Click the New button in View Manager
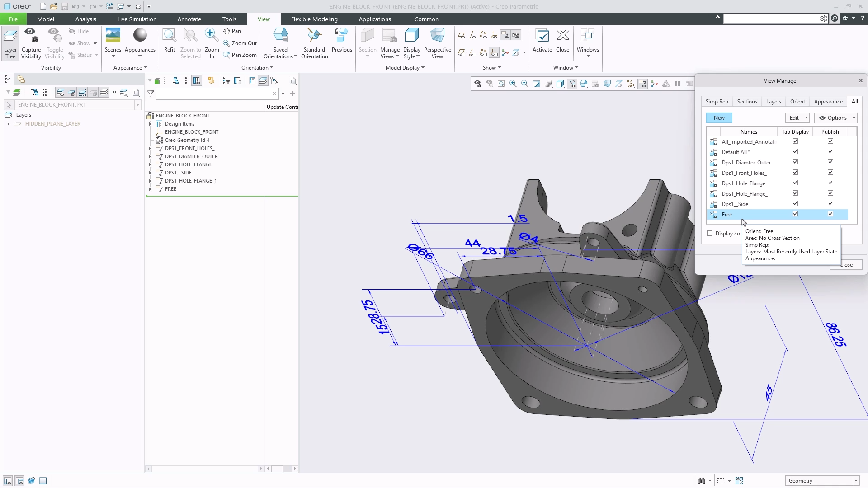This screenshot has height=488, width=868. [x=718, y=117]
